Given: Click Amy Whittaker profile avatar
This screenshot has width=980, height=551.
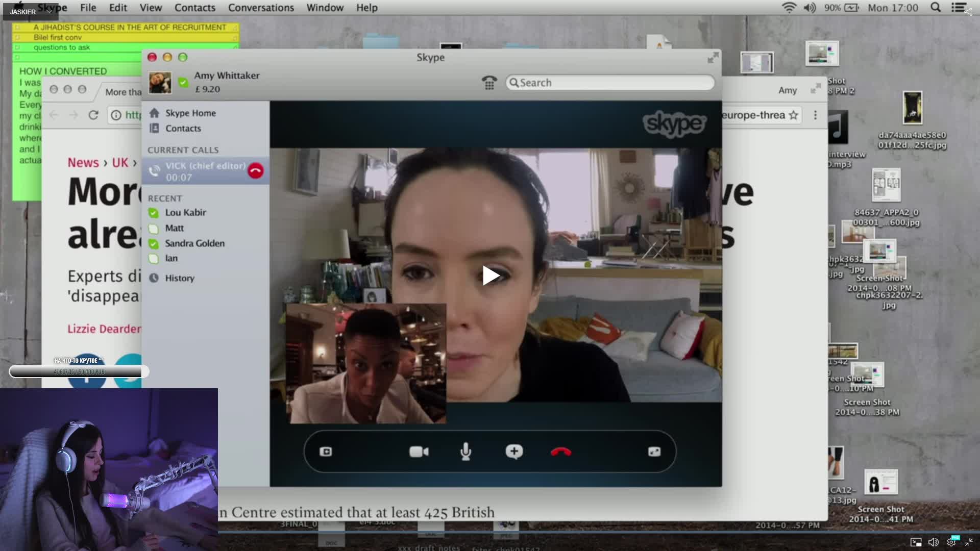Looking at the screenshot, I should pyautogui.click(x=160, y=83).
